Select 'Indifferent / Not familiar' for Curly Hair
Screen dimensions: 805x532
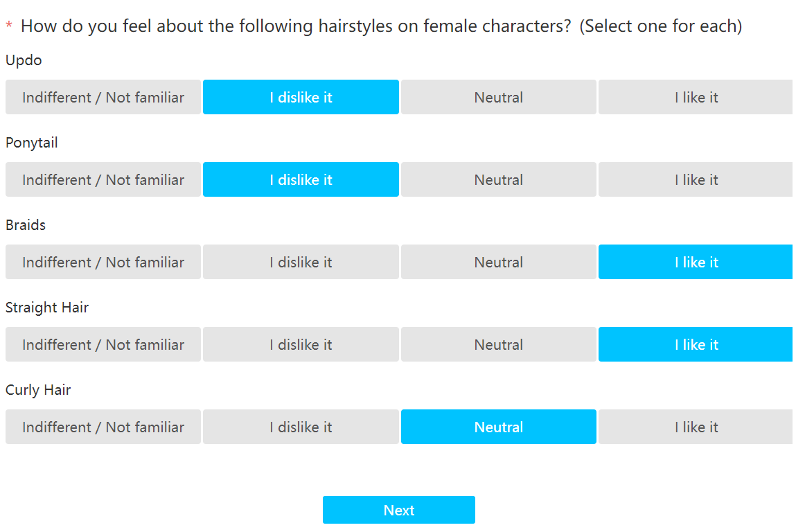103,427
